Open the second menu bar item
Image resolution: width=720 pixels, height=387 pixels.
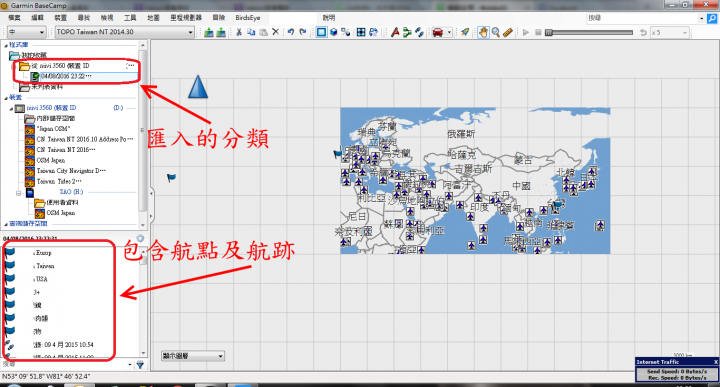[x=37, y=17]
